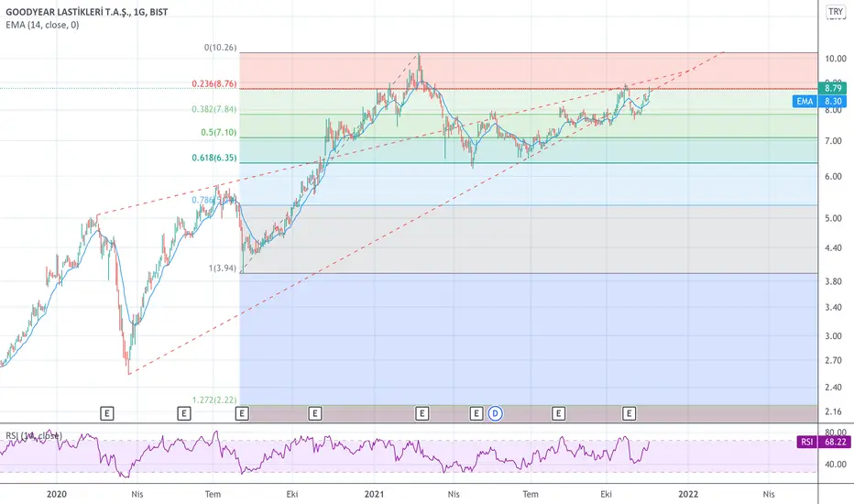Click the 2021 label on the time axis

[374, 494]
